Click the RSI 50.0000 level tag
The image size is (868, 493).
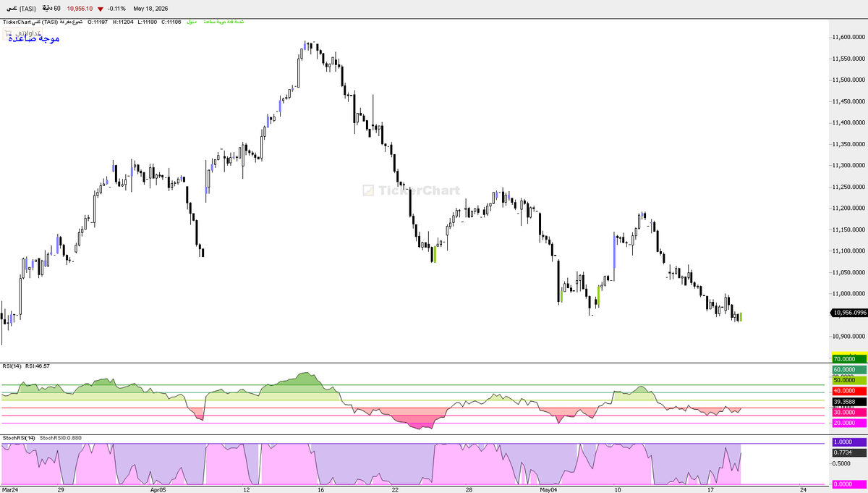(849, 379)
